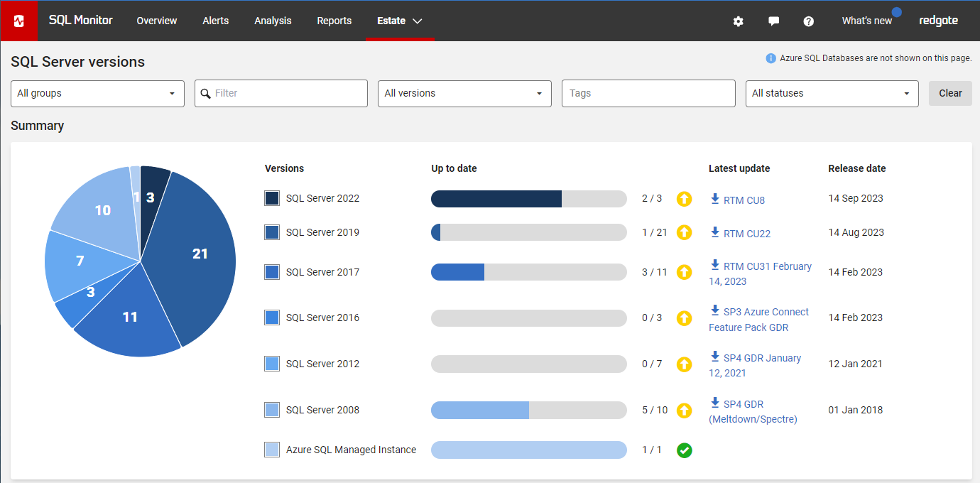Viewport: 980px width, 483px height.
Task: Click yellow update arrow for SQL Server 2022
Action: pyautogui.click(x=684, y=199)
